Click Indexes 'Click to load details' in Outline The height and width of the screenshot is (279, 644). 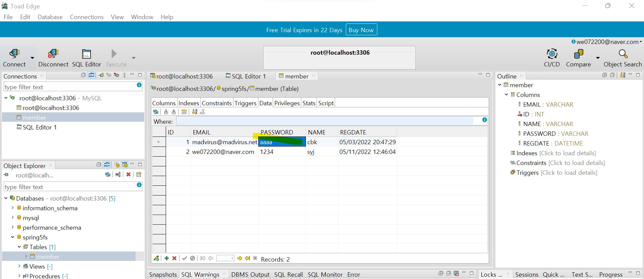568,153
